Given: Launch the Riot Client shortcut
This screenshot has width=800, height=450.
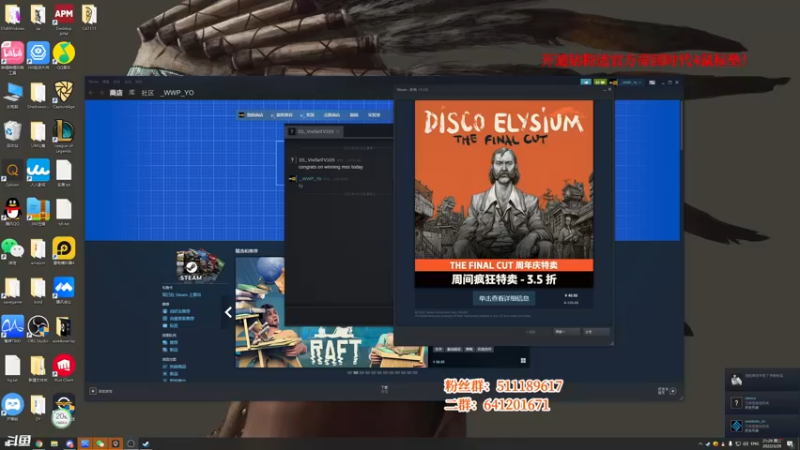Looking at the screenshot, I should (x=63, y=368).
